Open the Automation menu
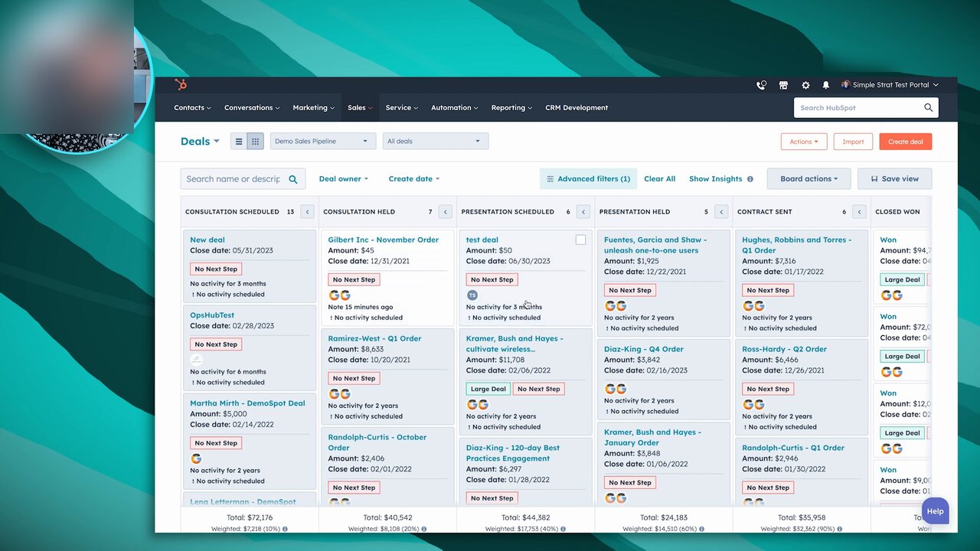Screen dimensions: 980x551 coord(455,108)
